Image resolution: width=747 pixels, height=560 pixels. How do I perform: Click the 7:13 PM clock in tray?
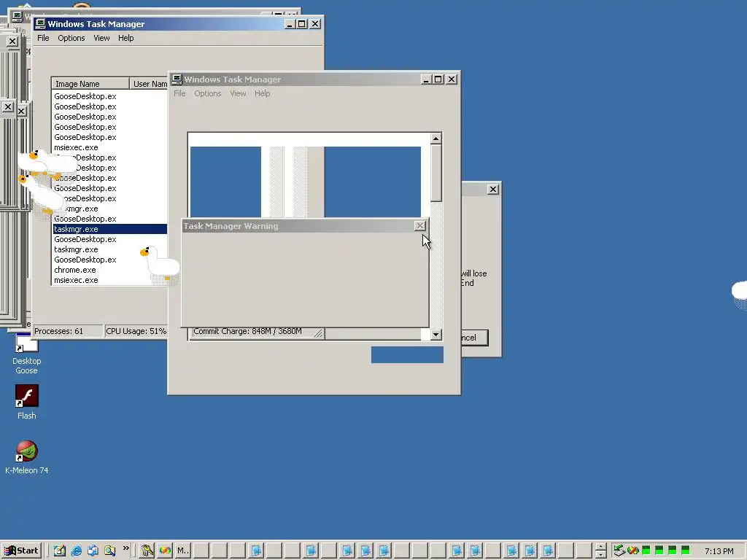[x=719, y=551]
